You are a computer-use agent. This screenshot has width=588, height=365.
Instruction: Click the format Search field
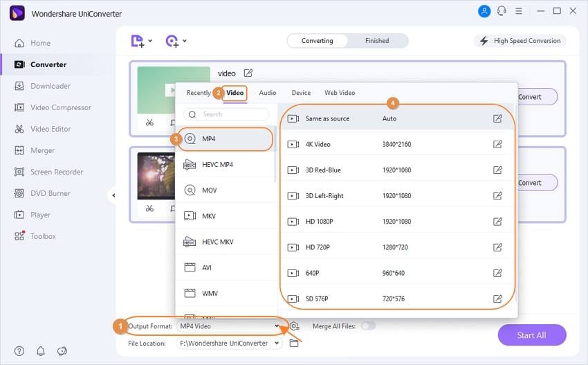click(x=226, y=114)
